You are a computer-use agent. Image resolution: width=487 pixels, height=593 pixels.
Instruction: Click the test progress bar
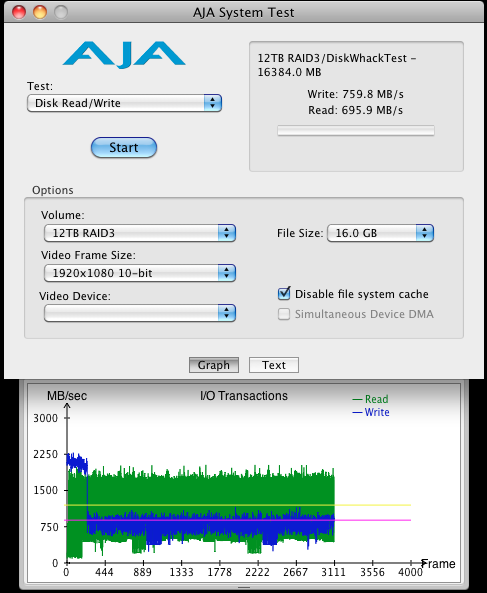click(356, 131)
